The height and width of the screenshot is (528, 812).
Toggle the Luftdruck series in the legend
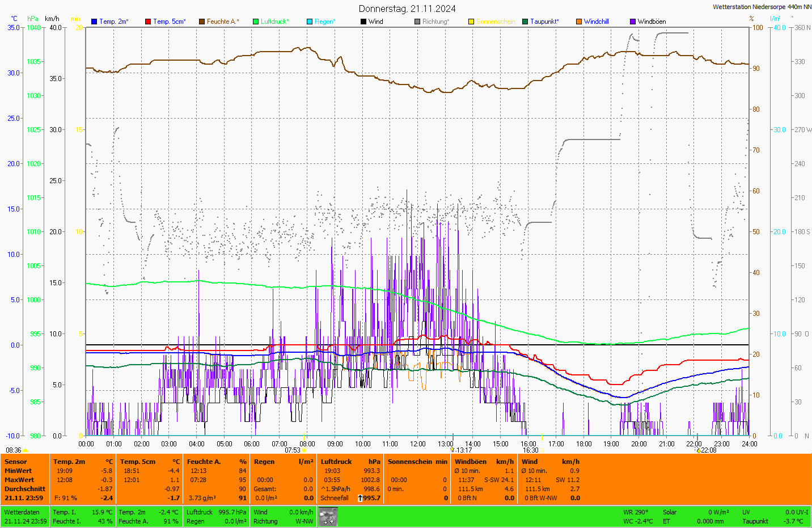[x=274, y=22]
